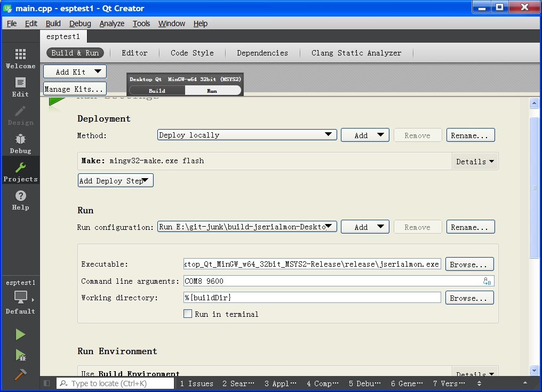Open 3 Application Output pane

click(x=281, y=383)
